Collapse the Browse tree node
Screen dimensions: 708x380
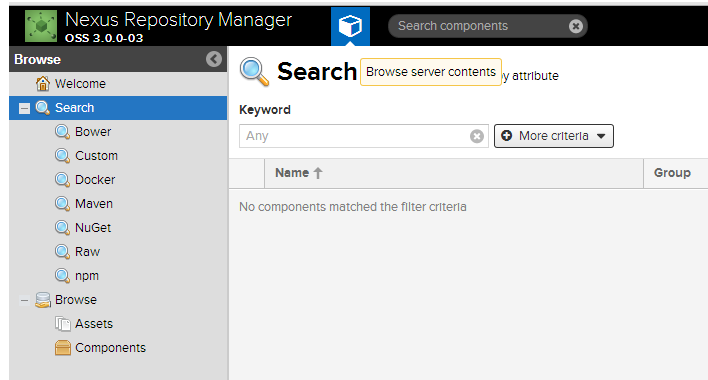(x=24, y=300)
